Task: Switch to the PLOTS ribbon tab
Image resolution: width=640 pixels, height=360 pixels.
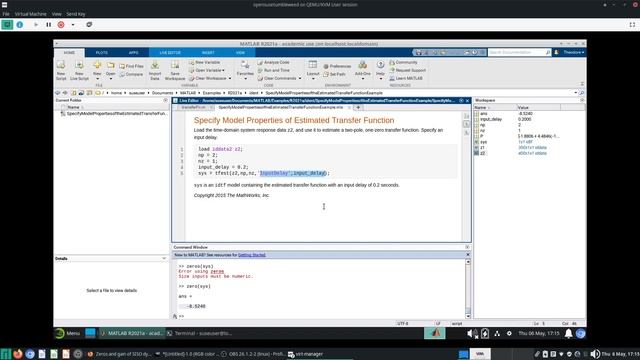Action: (x=102, y=53)
